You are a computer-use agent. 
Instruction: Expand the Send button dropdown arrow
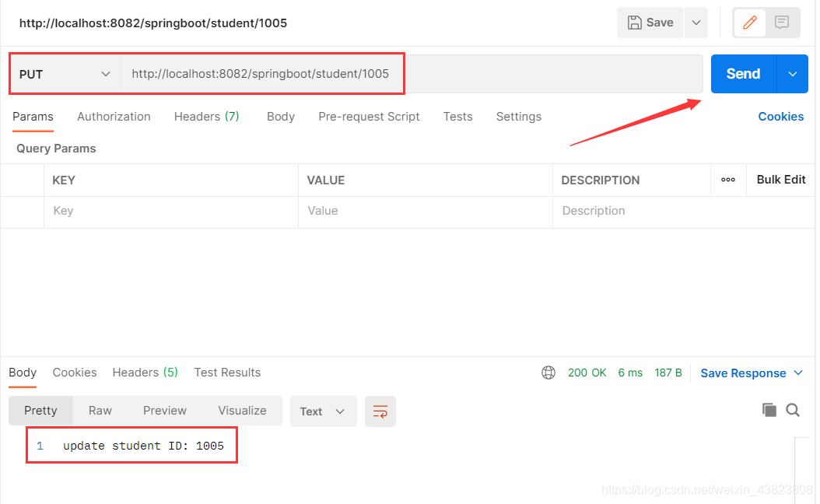(x=792, y=74)
